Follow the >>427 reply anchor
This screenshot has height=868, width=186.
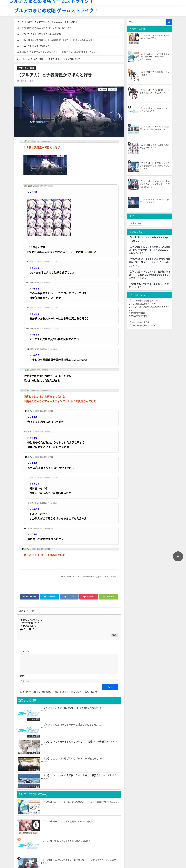pos(34,484)
